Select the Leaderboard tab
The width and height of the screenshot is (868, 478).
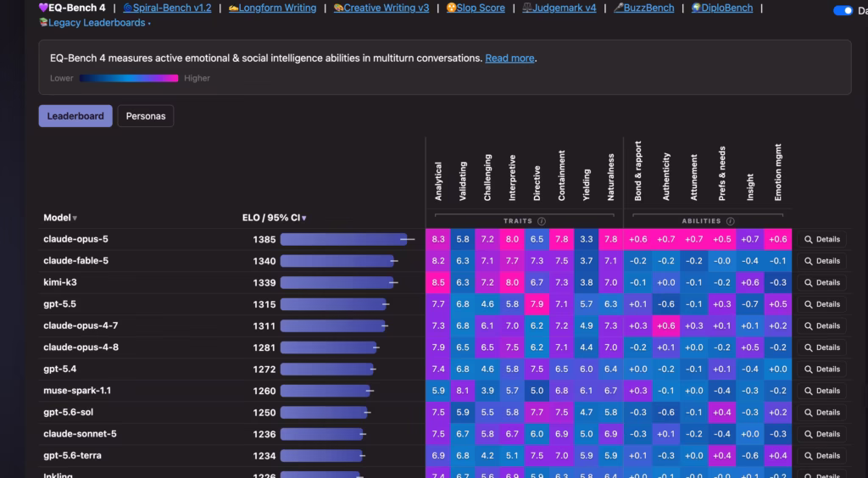coord(75,116)
